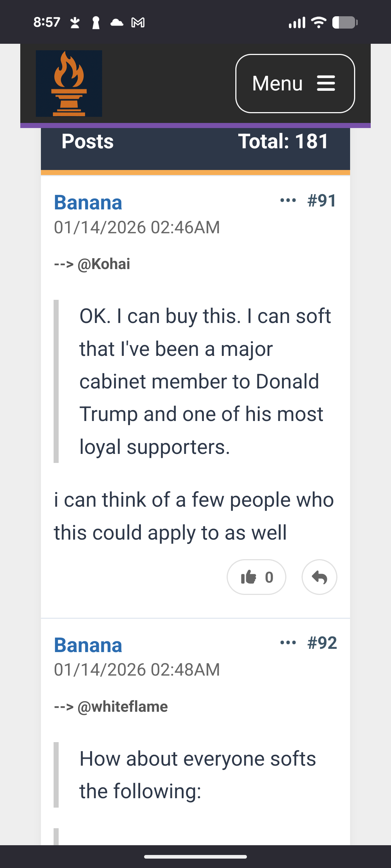The image size is (391, 868).
Task: Tap the quoted Kohai text block
Action: (x=195, y=381)
